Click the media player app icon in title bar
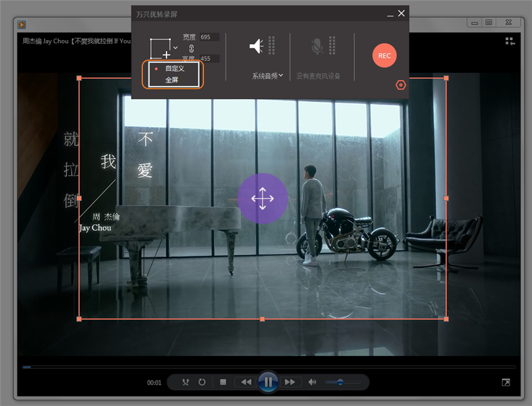The height and width of the screenshot is (406, 532). click(x=22, y=24)
